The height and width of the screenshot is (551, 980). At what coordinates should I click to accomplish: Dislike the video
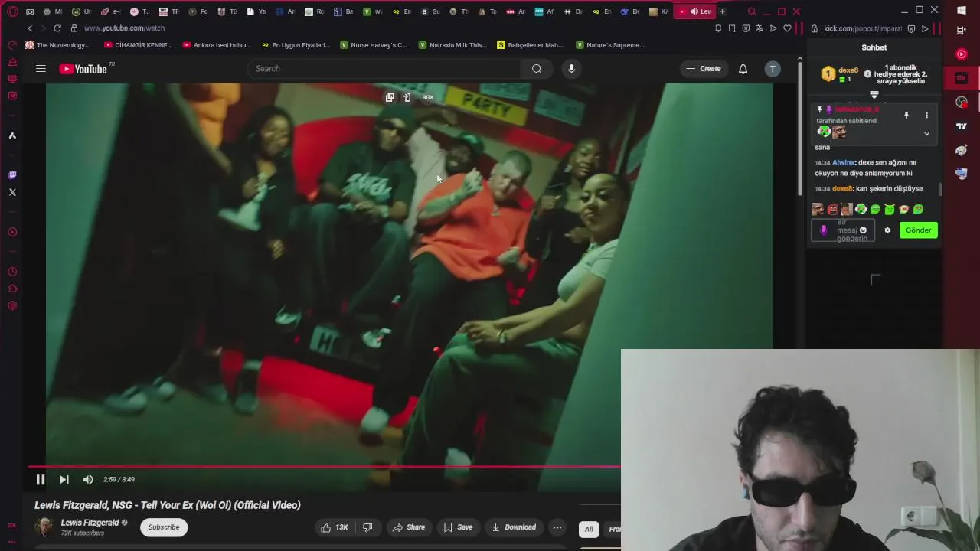point(367,527)
